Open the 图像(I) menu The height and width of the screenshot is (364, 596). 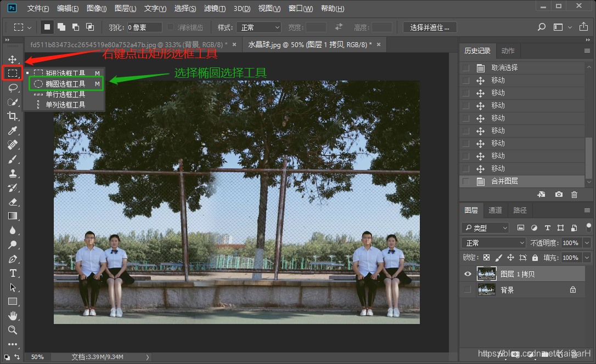coord(97,8)
